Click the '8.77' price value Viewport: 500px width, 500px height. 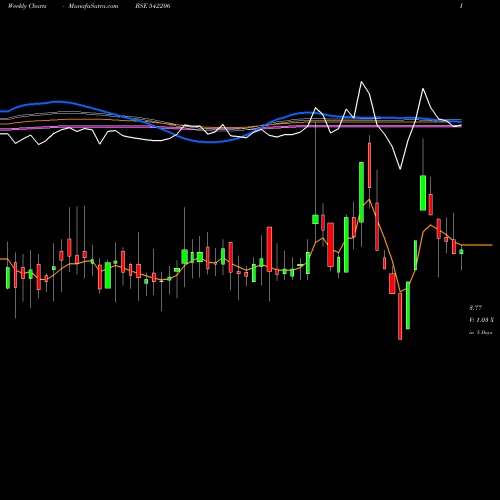pyautogui.click(x=475, y=308)
